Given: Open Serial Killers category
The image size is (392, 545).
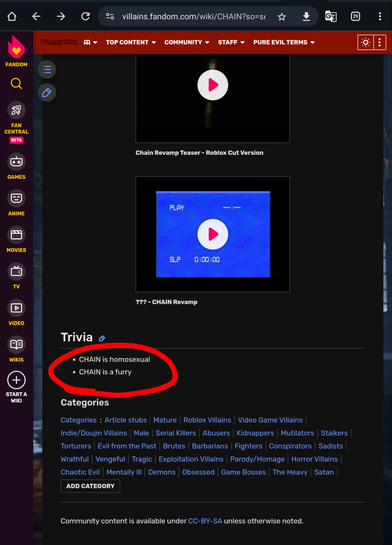Looking at the screenshot, I should point(176,433).
